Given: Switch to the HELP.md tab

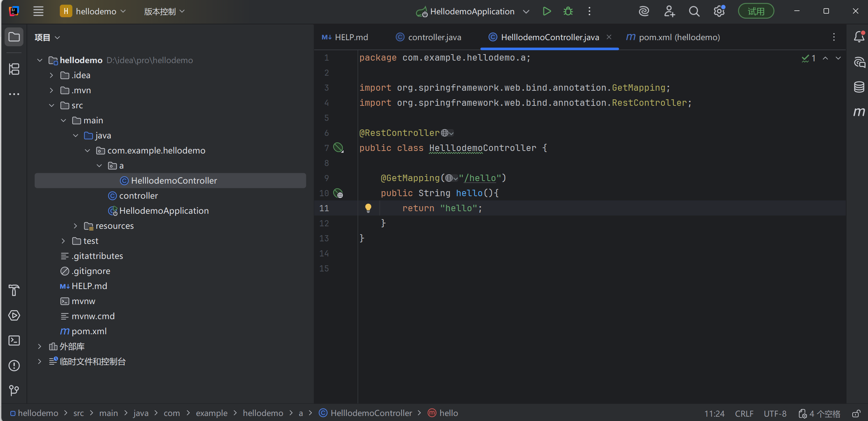Looking at the screenshot, I should tap(345, 37).
